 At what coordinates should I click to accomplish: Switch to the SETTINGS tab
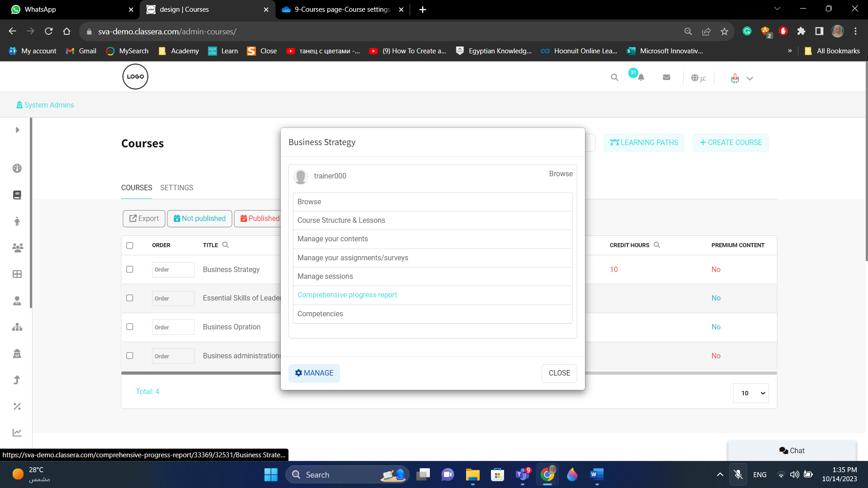point(176,188)
